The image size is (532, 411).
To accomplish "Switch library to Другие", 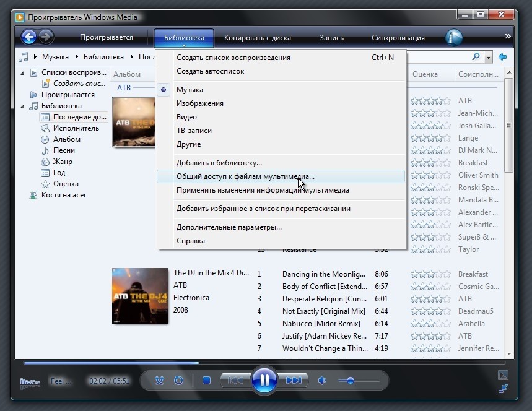I will coord(281,144).
